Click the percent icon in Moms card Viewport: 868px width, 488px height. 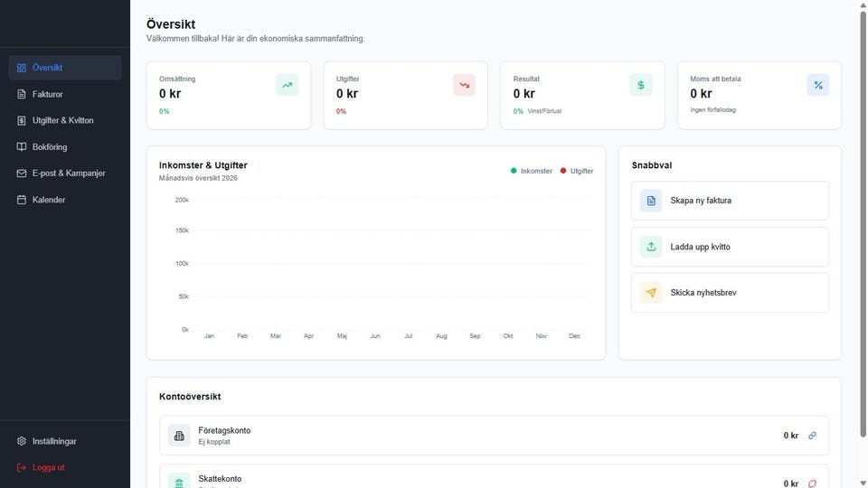pos(818,85)
